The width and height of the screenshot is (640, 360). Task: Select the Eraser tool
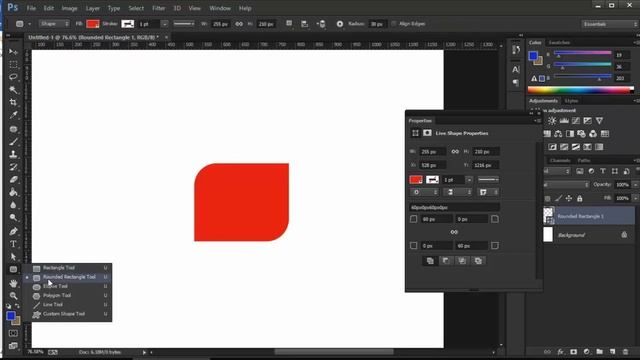[x=13, y=180]
